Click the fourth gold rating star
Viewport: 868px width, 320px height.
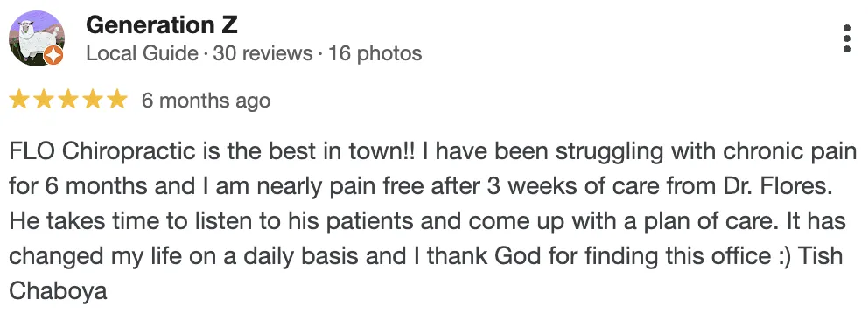click(93, 100)
